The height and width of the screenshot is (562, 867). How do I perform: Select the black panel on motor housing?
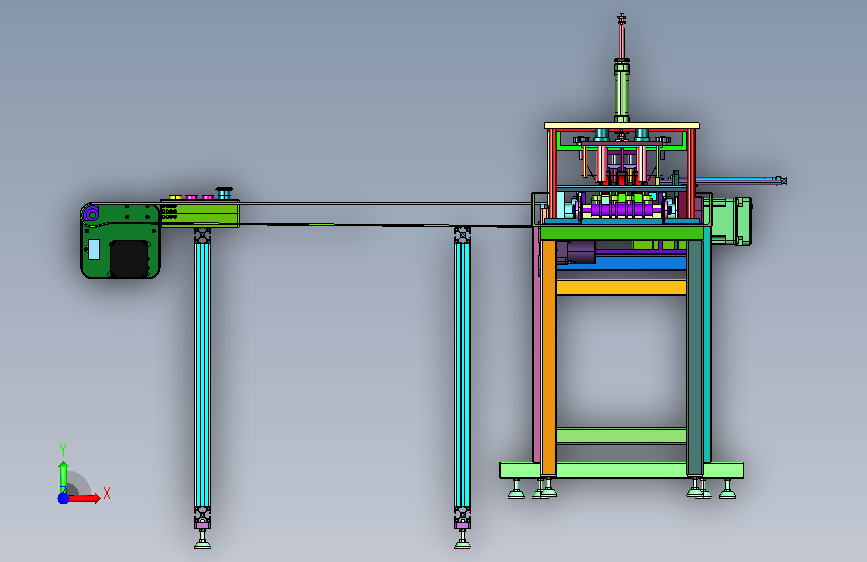click(x=129, y=258)
